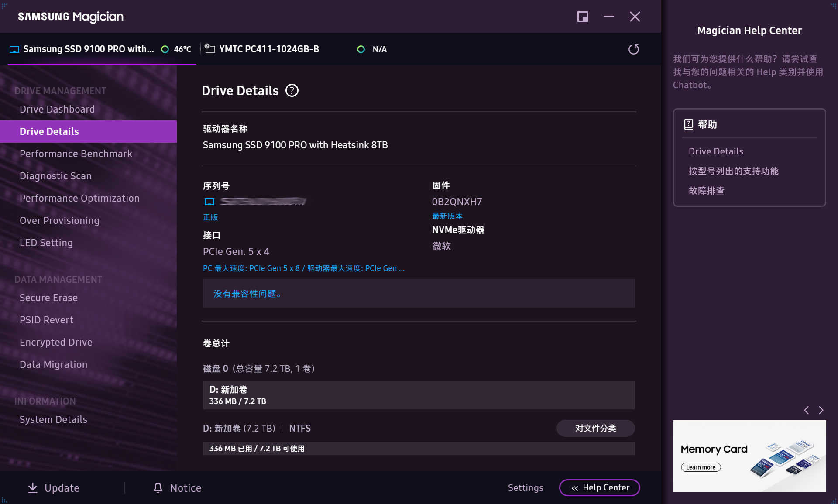Click Learn more on the Memory Card banner

[701, 467]
